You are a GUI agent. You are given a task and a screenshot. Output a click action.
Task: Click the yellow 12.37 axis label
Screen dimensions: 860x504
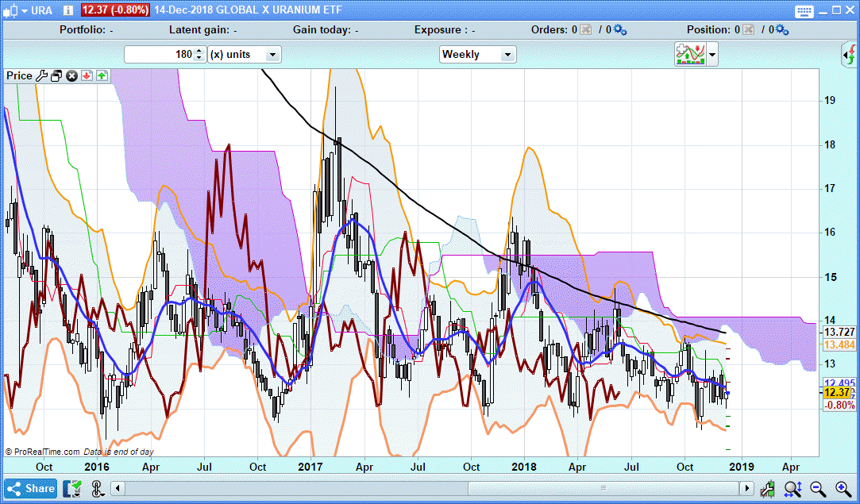click(x=837, y=392)
